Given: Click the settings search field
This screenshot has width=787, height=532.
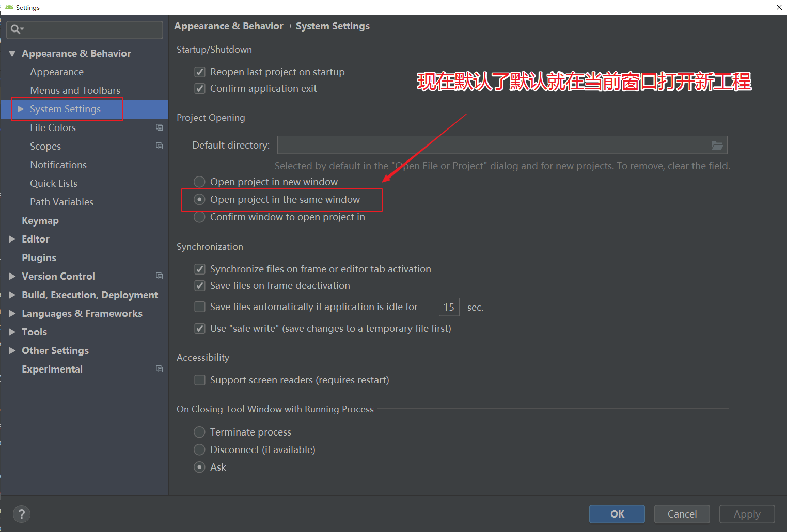Looking at the screenshot, I should 85,29.
